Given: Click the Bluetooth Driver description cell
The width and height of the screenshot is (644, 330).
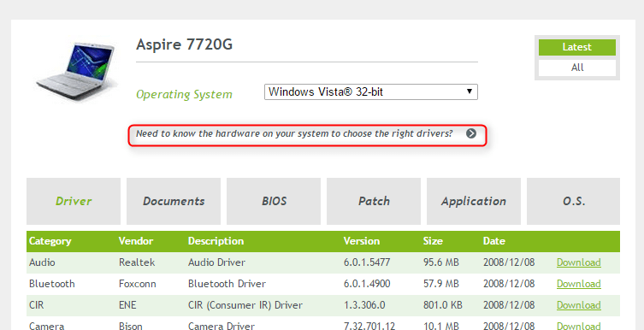Looking at the screenshot, I should (x=227, y=284).
